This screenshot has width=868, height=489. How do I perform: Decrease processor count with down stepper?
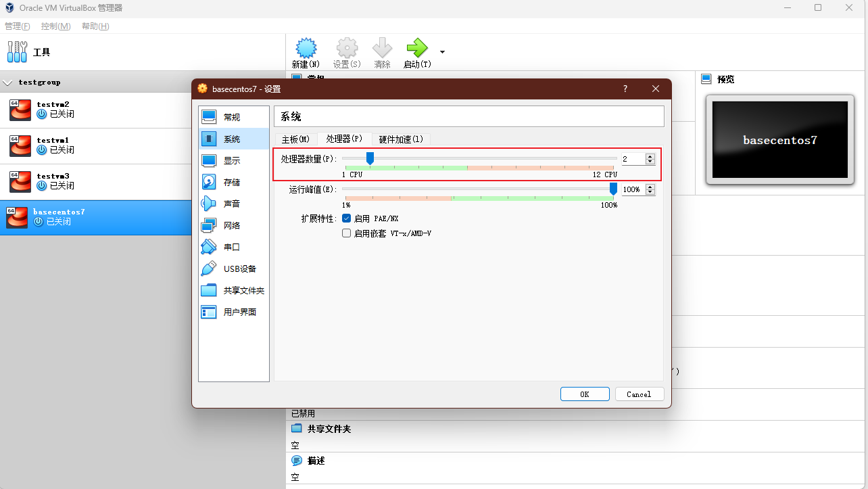(650, 162)
